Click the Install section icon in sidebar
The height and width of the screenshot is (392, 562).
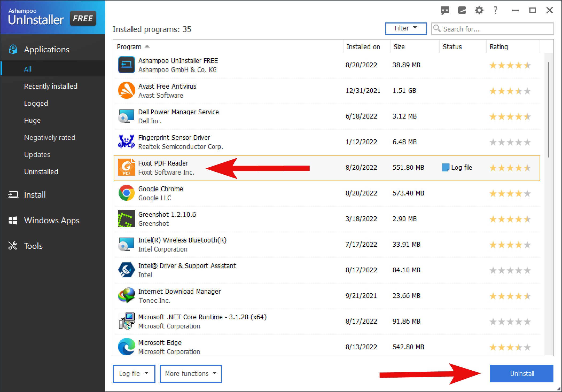tap(13, 195)
